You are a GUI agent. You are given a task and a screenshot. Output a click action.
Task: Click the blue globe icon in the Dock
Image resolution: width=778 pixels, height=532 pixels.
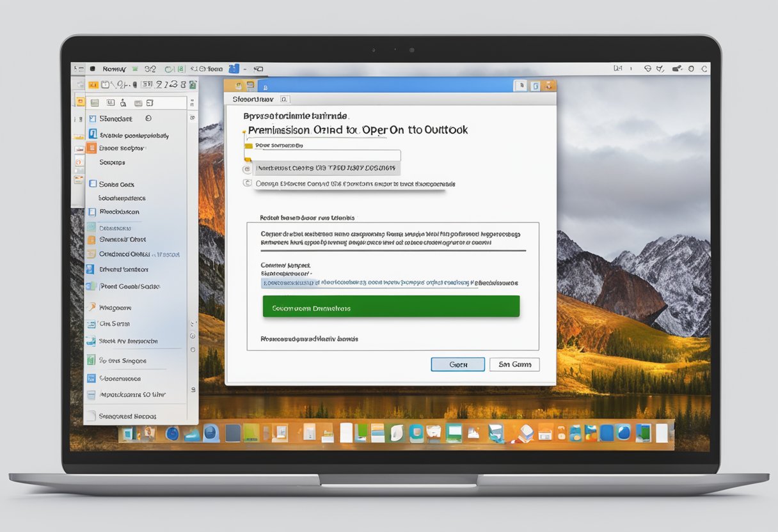point(172,434)
